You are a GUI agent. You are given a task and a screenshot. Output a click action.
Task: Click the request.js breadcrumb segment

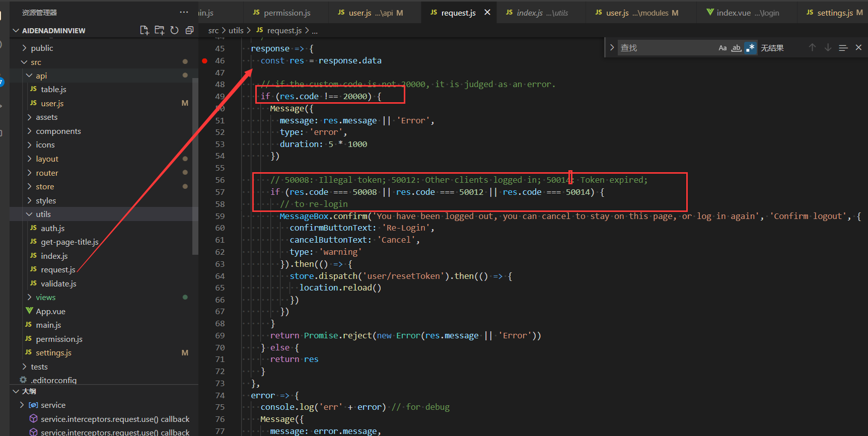click(284, 31)
